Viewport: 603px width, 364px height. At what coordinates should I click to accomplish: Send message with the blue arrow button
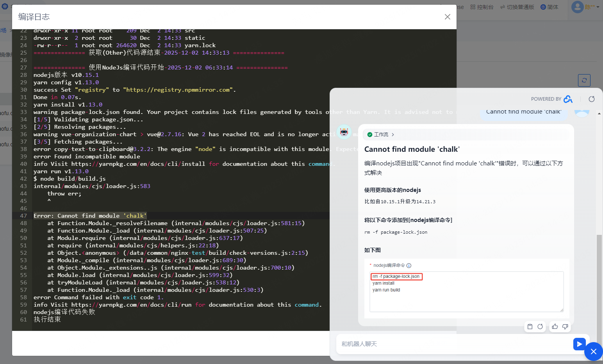pyautogui.click(x=579, y=344)
